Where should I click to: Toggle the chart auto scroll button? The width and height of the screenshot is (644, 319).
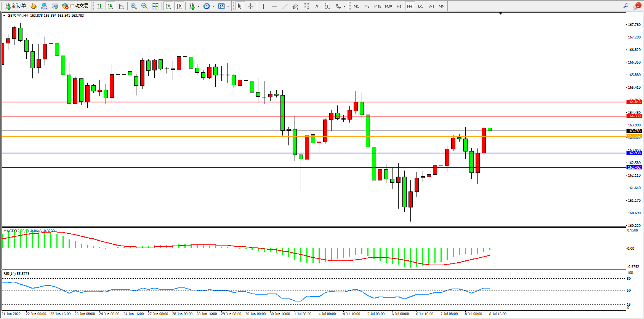point(168,6)
